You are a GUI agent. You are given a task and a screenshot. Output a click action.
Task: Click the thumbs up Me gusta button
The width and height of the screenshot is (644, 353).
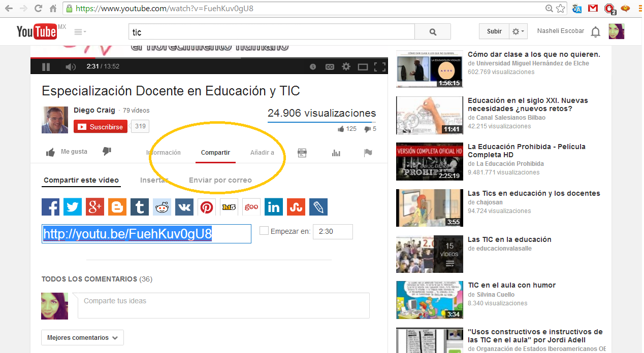[x=67, y=152]
